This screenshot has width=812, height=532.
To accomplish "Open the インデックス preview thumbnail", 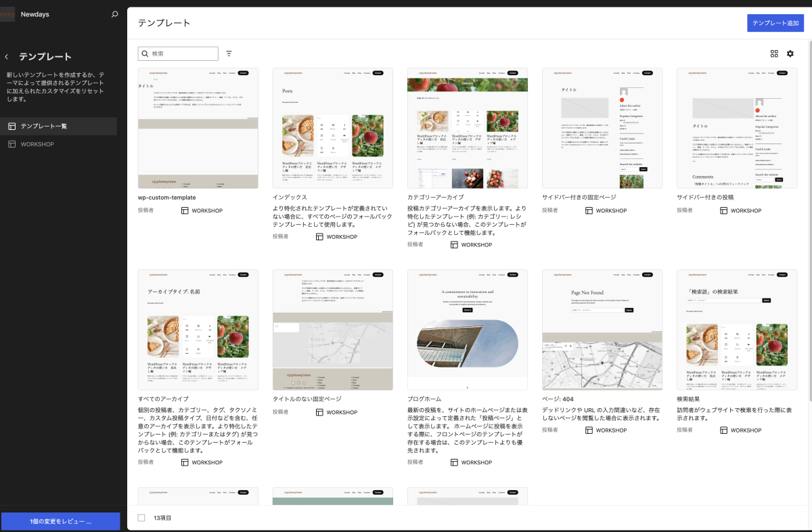I will point(333,128).
